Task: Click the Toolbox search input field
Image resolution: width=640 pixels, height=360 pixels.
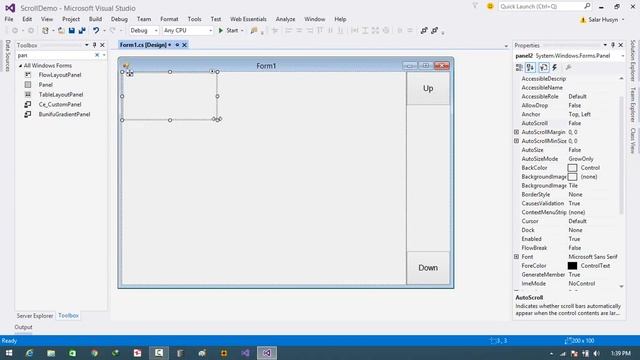Action: click(x=55, y=55)
